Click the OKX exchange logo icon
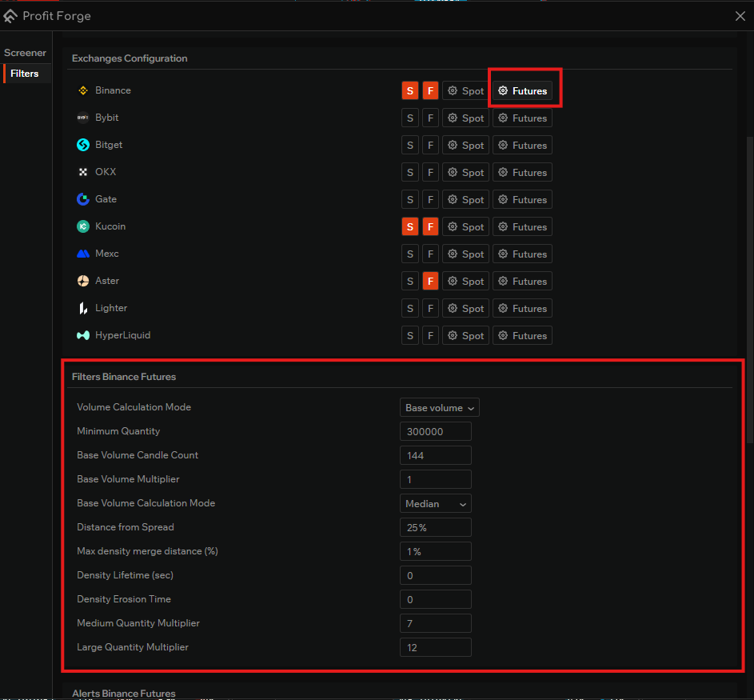This screenshot has width=754, height=700. coord(83,172)
